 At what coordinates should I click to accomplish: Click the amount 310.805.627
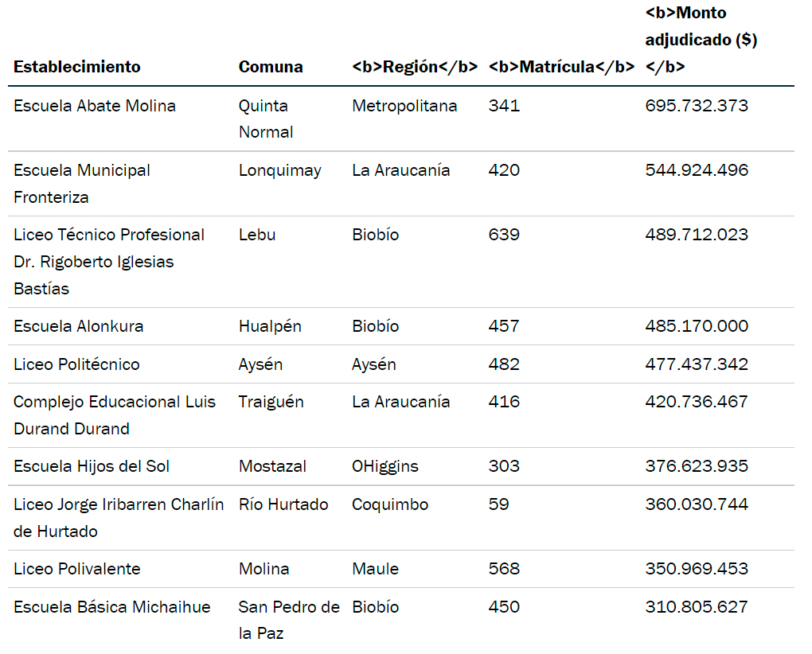pyautogui.click(x=697, y=607)
